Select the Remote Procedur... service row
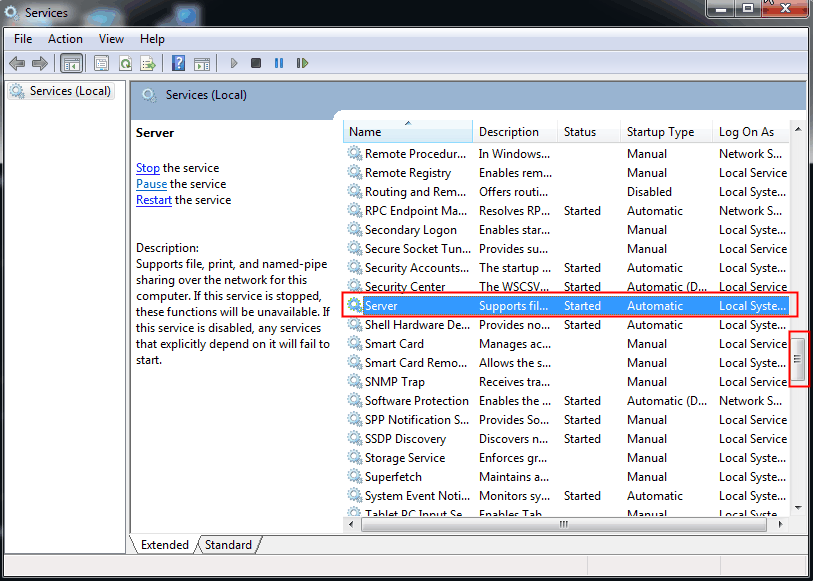Screen dimensions: 813x581 (566, 153)
